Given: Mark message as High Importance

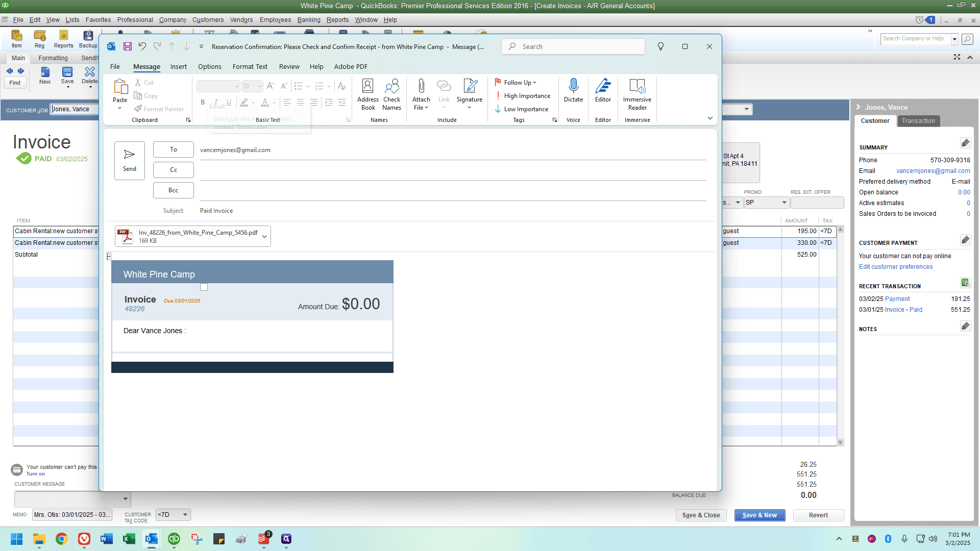Looking at the screenshot, I should [523, 96].
